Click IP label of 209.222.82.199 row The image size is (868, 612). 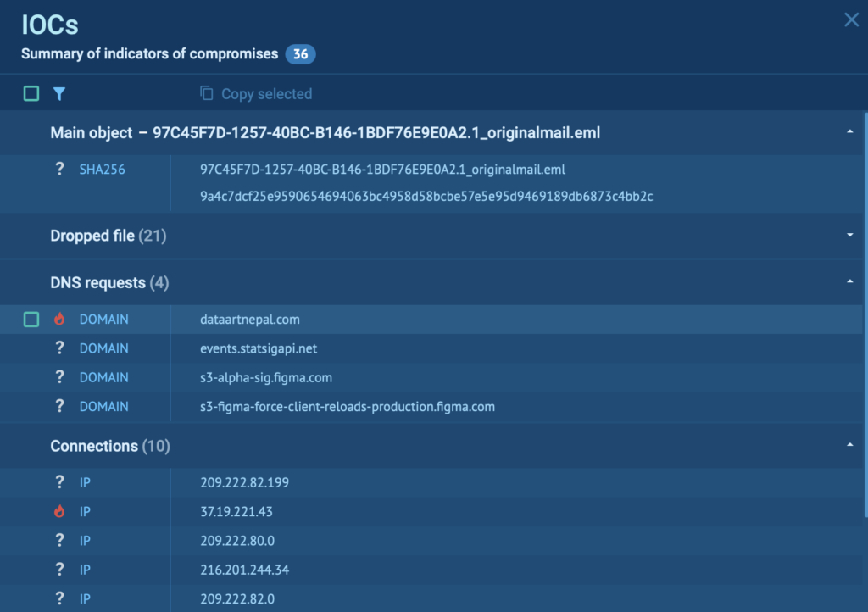click(85, 482)
